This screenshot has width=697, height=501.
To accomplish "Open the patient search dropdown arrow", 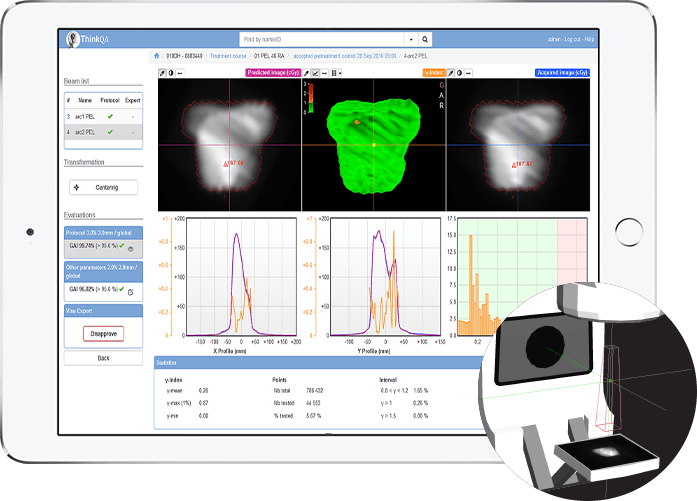I will (382, 40).
